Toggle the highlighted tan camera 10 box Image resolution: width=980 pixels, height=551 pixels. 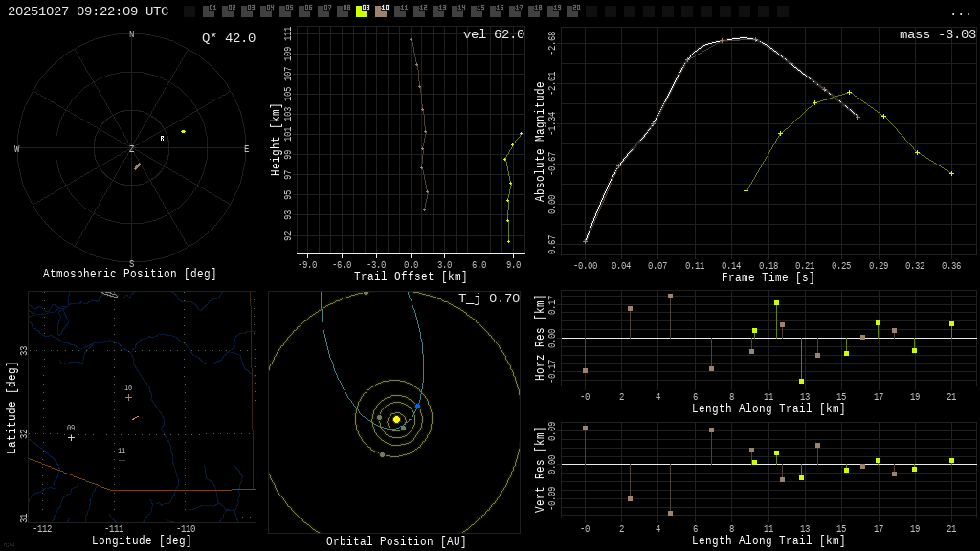click(381, 11)
